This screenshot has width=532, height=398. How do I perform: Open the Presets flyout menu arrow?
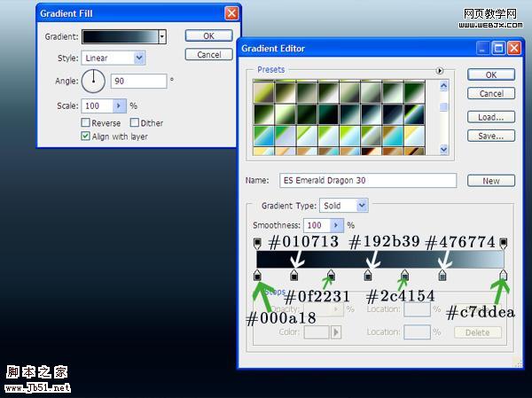pyautogui.click(x=440, y=71)
